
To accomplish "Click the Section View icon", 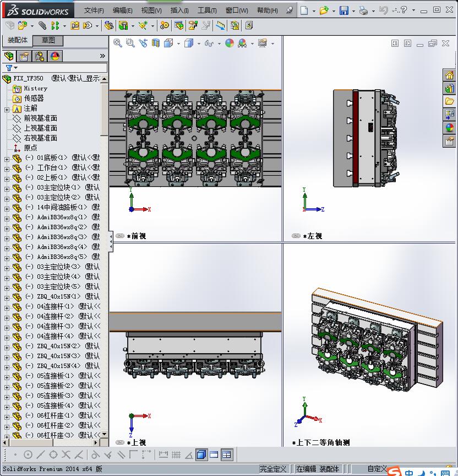I will click(156, 43).
